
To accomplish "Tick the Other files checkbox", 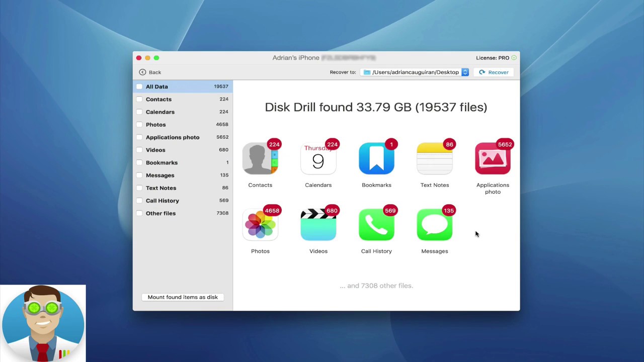I will click(139, 213).
